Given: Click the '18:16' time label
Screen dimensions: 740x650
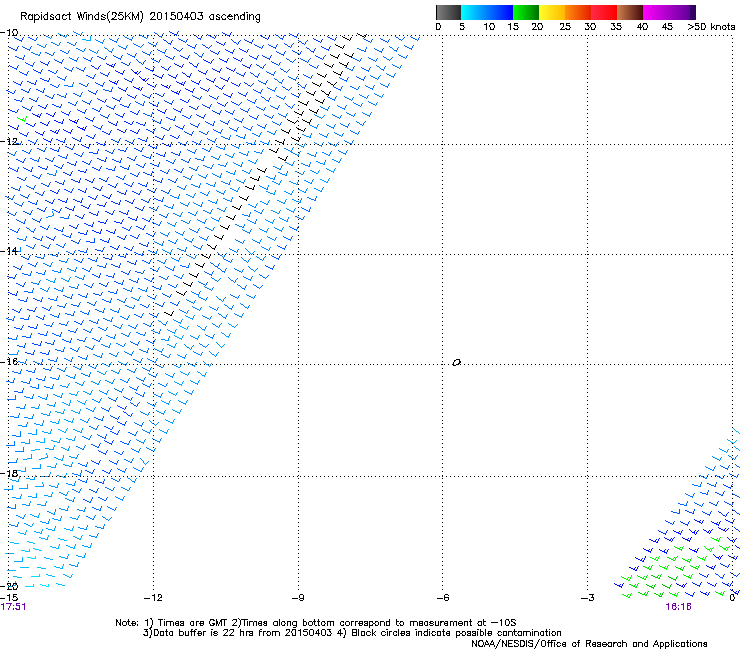Looking at the screenshot, I should tap(678, 607).
